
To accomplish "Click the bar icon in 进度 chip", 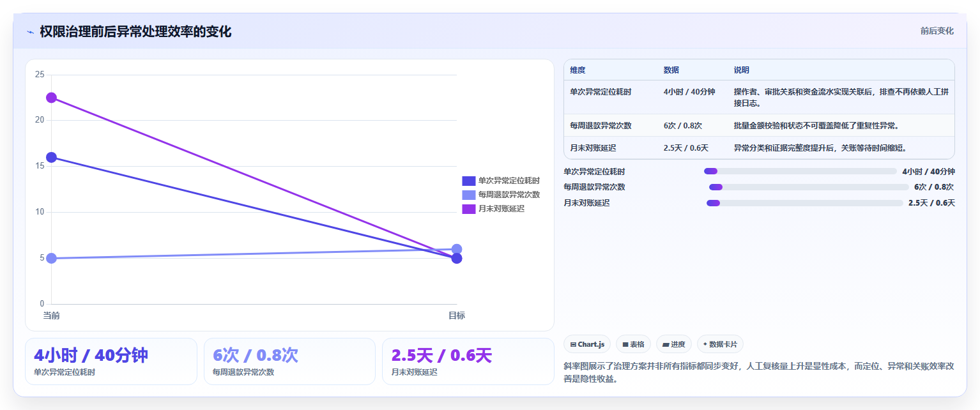I will pyautogui.click(x=666, y=344).
